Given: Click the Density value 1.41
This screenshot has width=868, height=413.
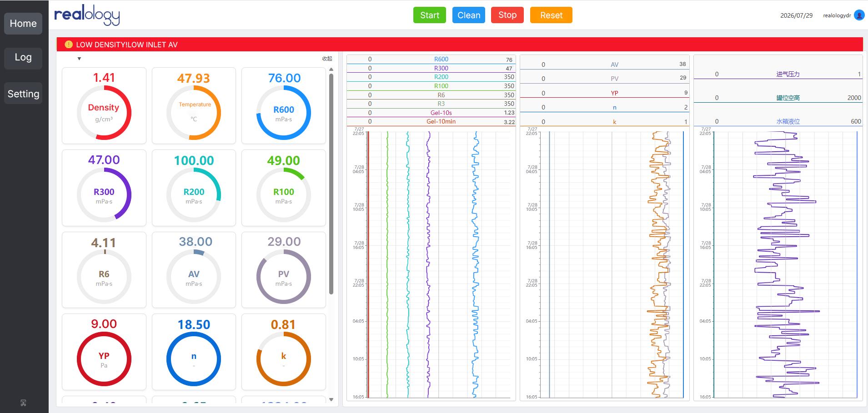Looking at the screenshot, I should tap(104, 78).
